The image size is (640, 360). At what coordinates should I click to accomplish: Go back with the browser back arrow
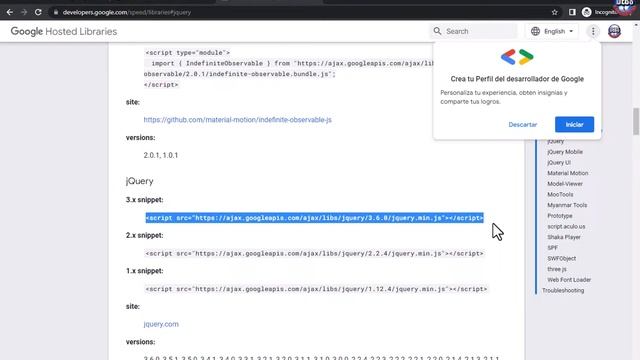[10, 12]
